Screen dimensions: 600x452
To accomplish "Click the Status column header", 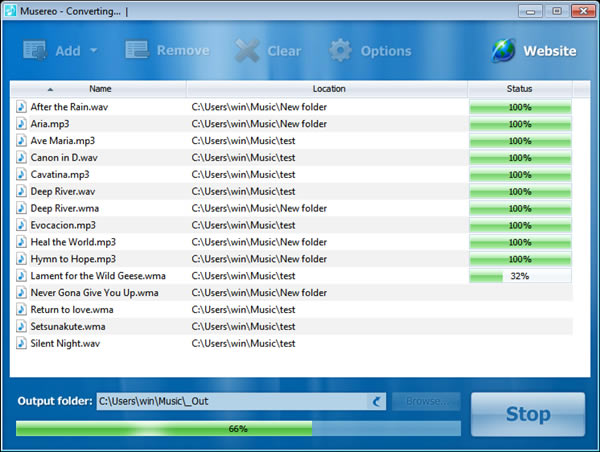I will click(x=519, y=89).
